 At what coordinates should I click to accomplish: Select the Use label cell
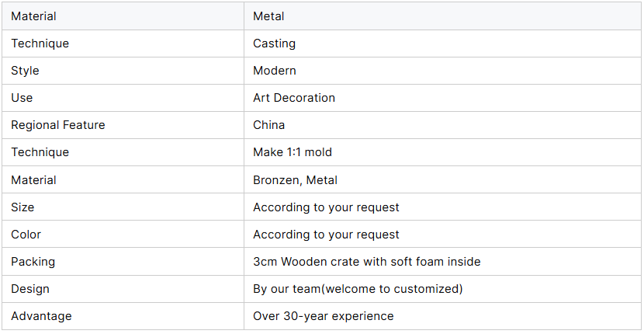pos(123,98)
